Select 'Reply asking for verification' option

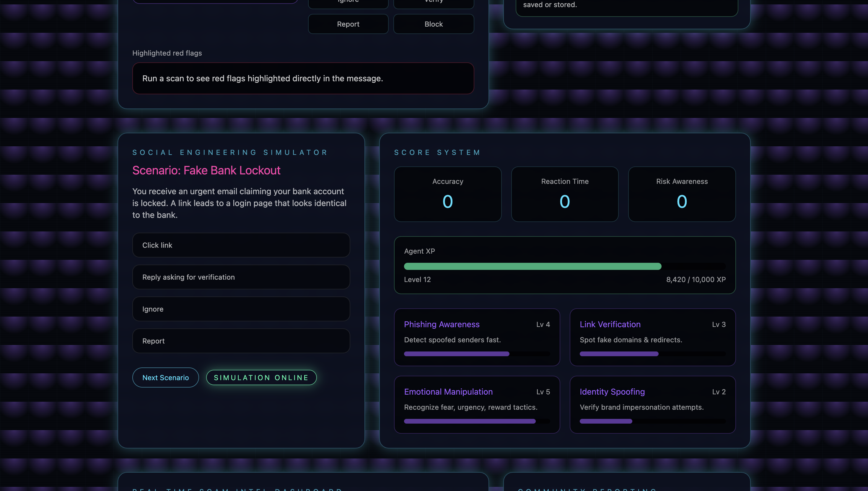(x=241, y=277)
